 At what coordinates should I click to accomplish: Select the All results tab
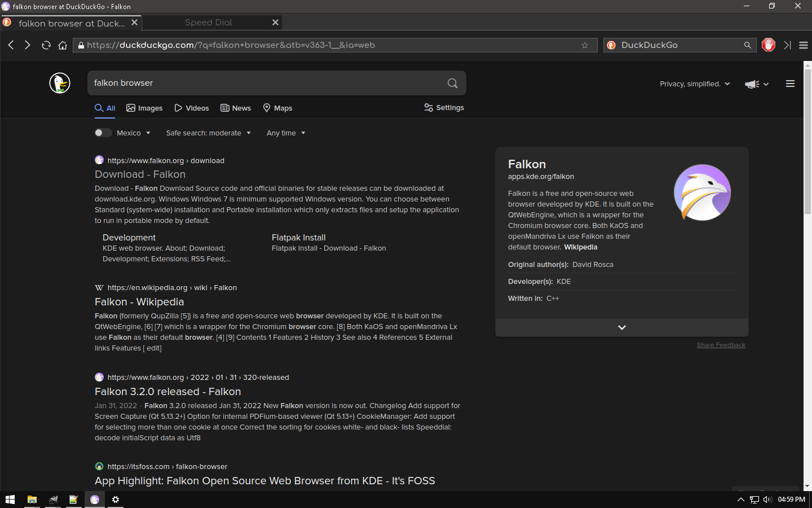coord(105,108)
